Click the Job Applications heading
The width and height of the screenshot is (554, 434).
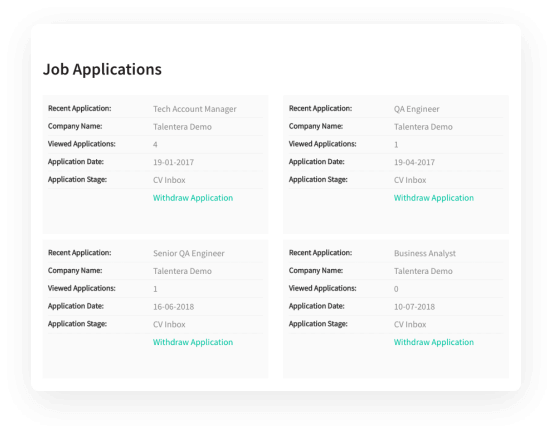tap(102, 69)
